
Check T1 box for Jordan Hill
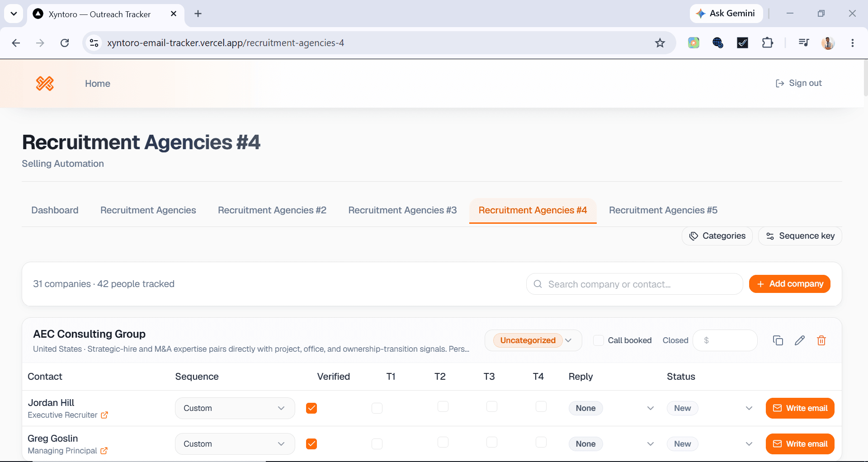click(x=377, y=408)
